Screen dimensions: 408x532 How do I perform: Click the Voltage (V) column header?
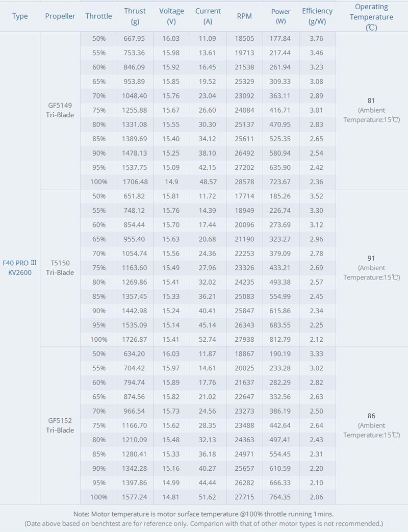coord(171,16)
